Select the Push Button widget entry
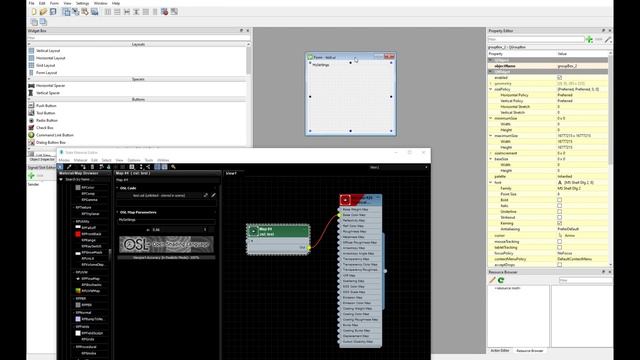This screenshot has height=360, width=640. 46,106
